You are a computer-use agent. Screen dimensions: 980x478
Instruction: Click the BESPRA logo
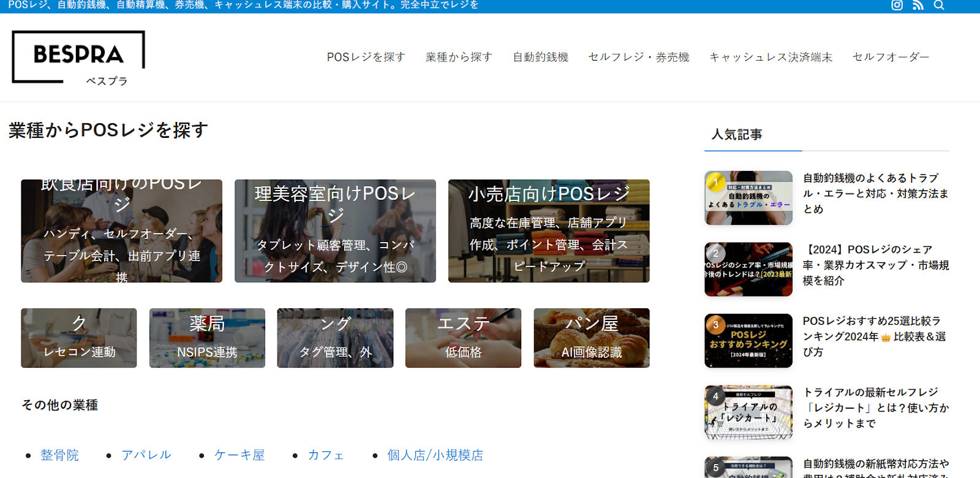pos(78,57)
